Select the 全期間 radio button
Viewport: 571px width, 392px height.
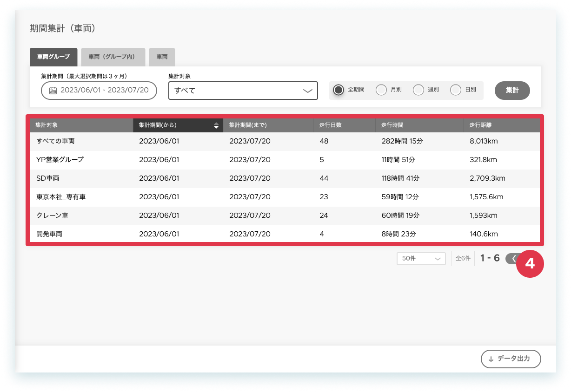339,90
